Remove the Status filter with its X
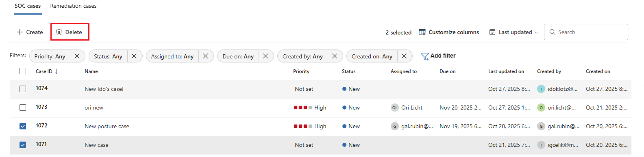The width and height of the screenshot is (644, 157). click(134, 56)
